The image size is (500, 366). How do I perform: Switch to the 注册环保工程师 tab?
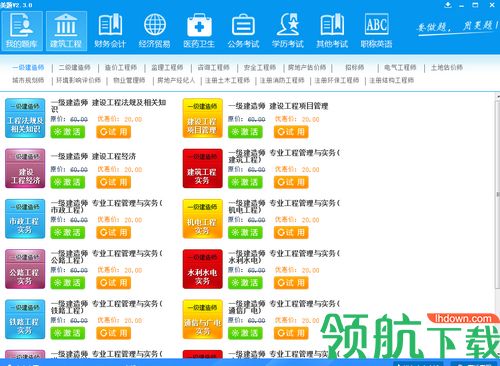tap(337, 80)
